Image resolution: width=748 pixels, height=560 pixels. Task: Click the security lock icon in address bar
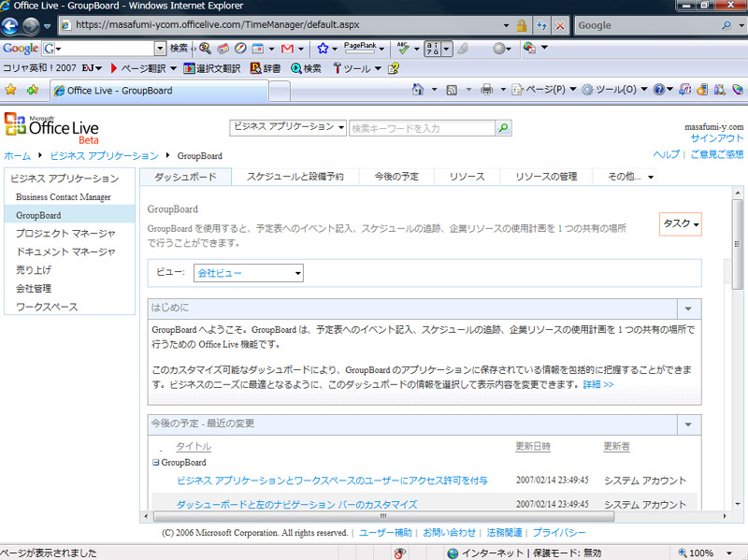pyautogui.click(x=522, y=25)
